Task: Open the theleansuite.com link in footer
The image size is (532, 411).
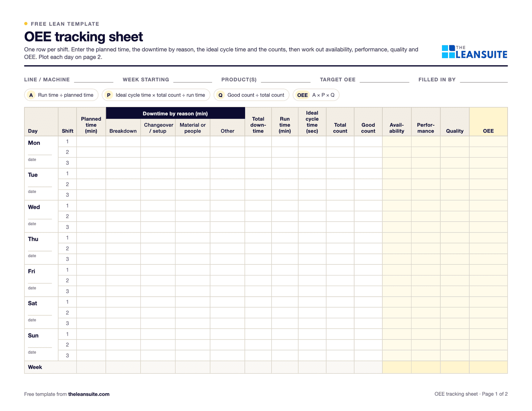Action: 89,394
